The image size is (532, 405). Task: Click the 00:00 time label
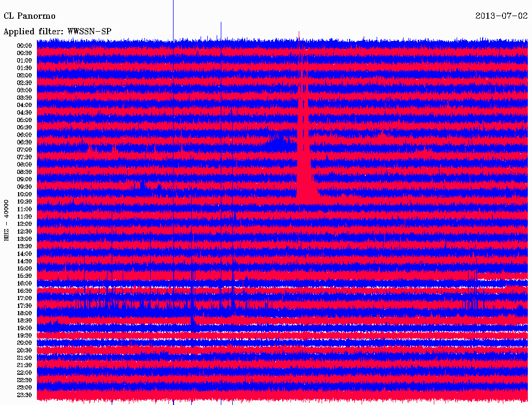tap(24, 46)
